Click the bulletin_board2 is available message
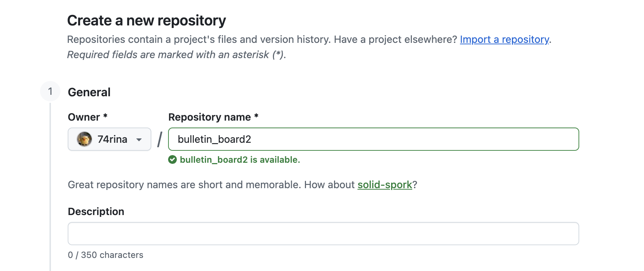 click(240, 160)
